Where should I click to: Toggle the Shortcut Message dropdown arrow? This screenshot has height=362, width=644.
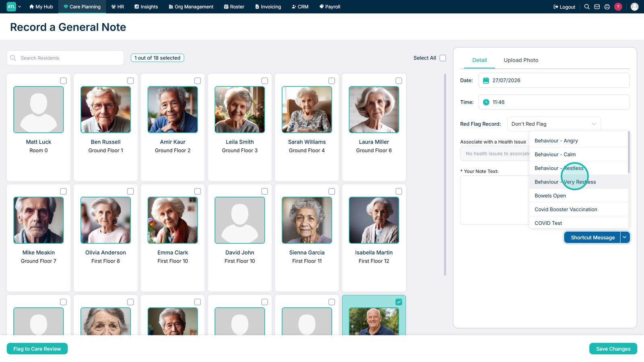pyautogui.click(x=625, y=237)
